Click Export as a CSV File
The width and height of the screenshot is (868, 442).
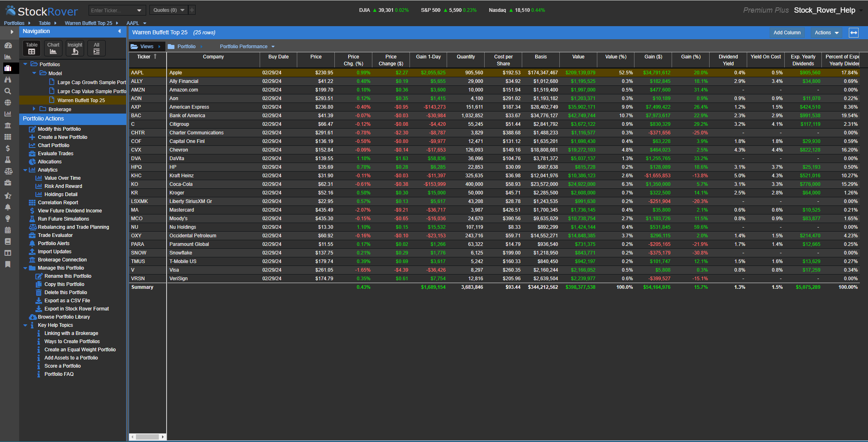point(67,301)
